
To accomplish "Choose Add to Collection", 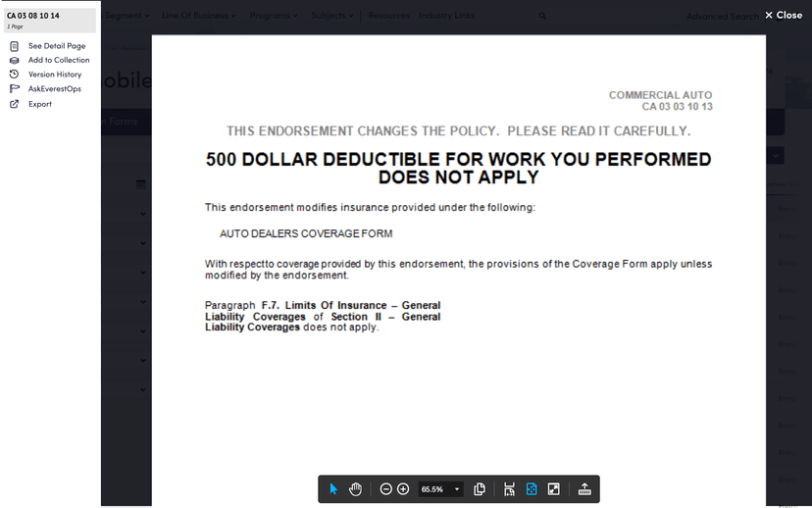I will pos(59,60).
